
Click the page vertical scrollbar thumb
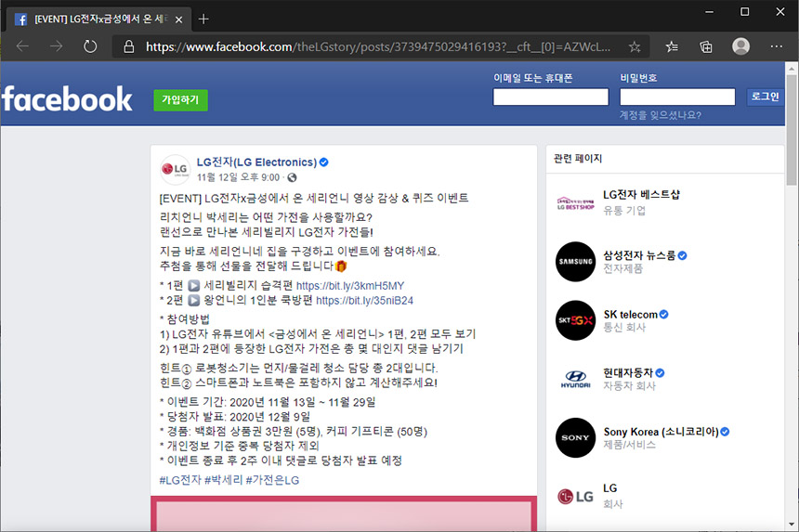click(792, 130)
